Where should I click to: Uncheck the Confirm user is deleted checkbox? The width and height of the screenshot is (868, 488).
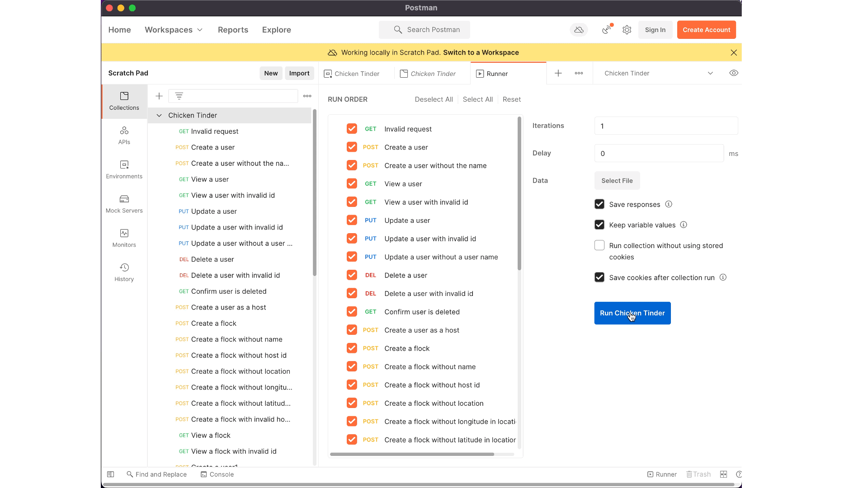click(x=352, y=311)
